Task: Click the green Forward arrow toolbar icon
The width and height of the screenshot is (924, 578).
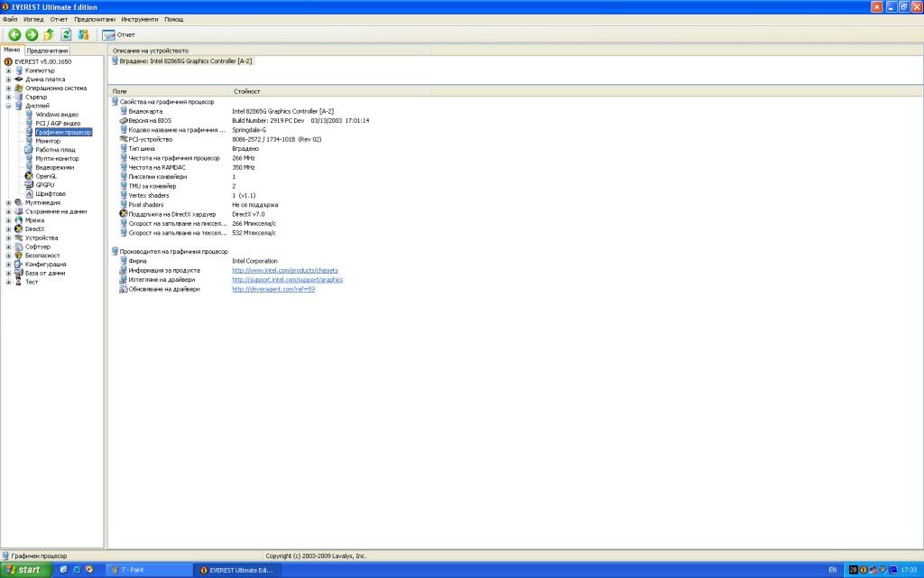Action: tap(32, 35)
